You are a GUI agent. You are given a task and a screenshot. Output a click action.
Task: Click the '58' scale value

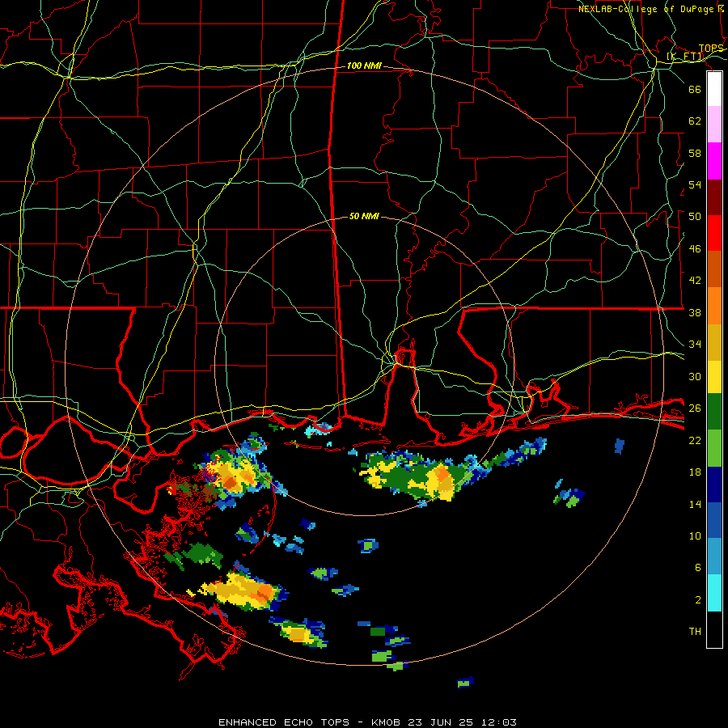coord(695,153)
